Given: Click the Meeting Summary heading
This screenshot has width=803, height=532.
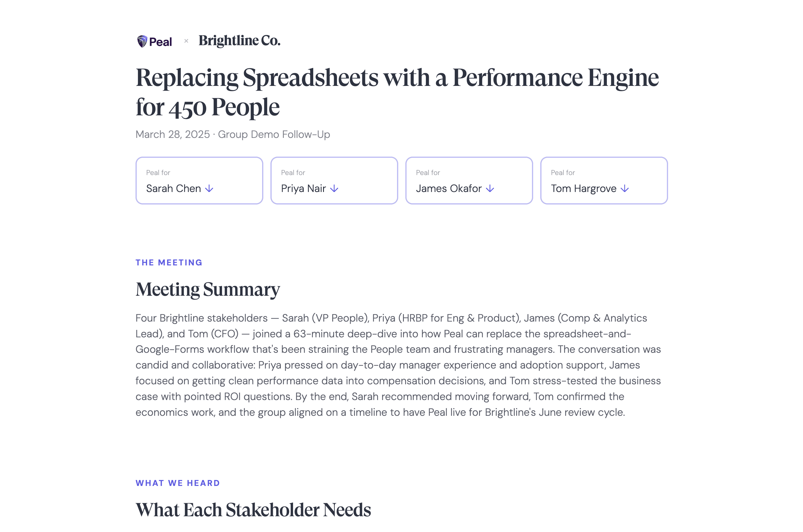Looking at the screenshot, I should click(x=208, y=289).
